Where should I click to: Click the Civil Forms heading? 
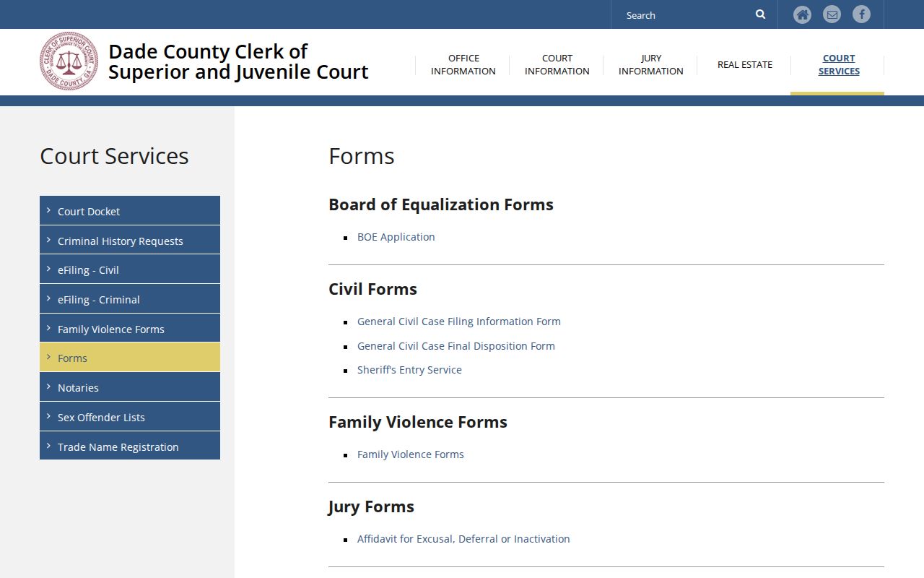click(372, 289)
